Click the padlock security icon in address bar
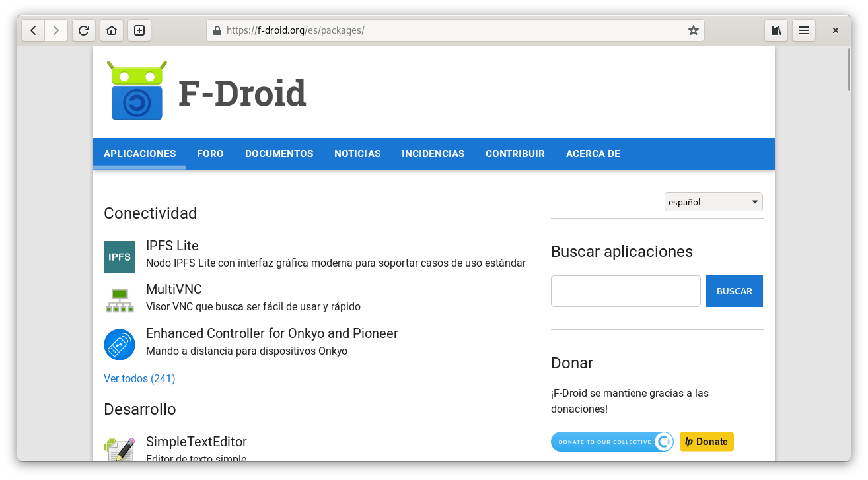The image size is (868, 480). tap(217, 30)
